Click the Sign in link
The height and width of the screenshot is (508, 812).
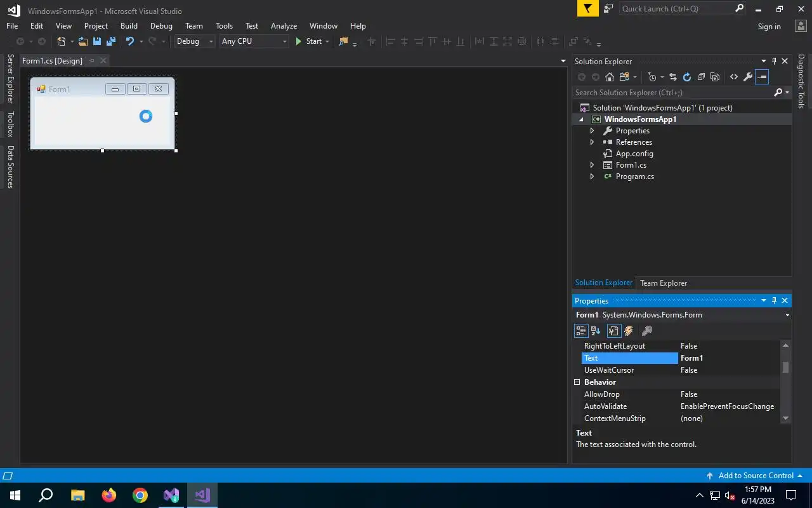[769, 27]
